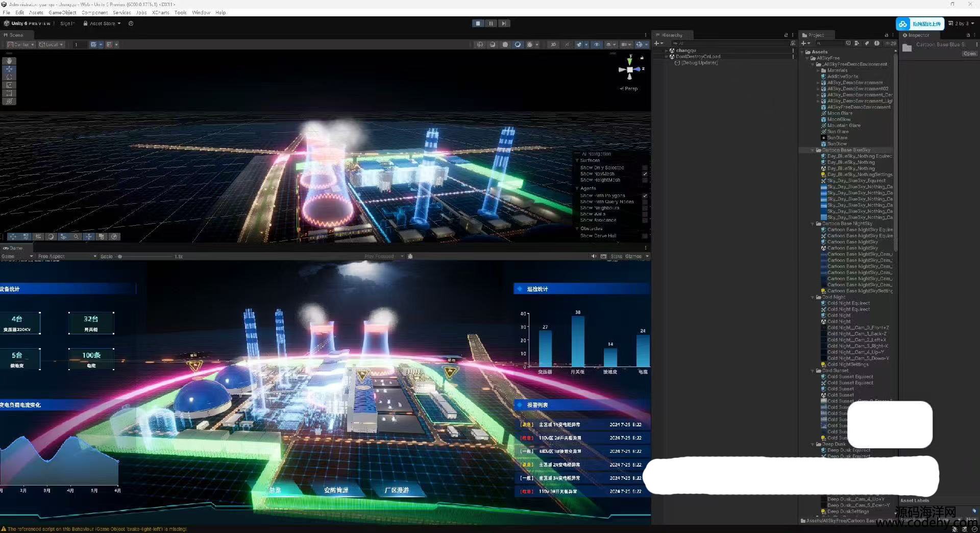
Task: Expand the changqu scene in Hierarchy
Action: point(667,51)
